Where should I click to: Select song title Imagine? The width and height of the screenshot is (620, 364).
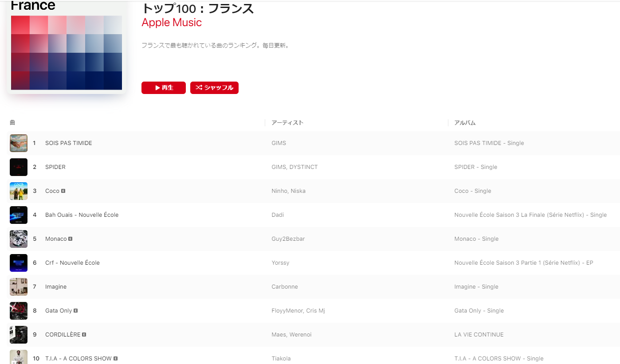click(56, 287)
